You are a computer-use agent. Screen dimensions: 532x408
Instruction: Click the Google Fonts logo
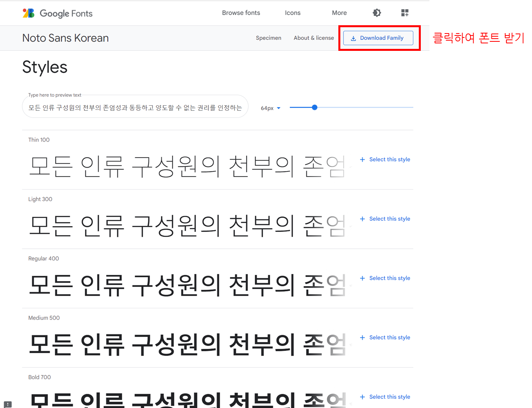[58, 13]
